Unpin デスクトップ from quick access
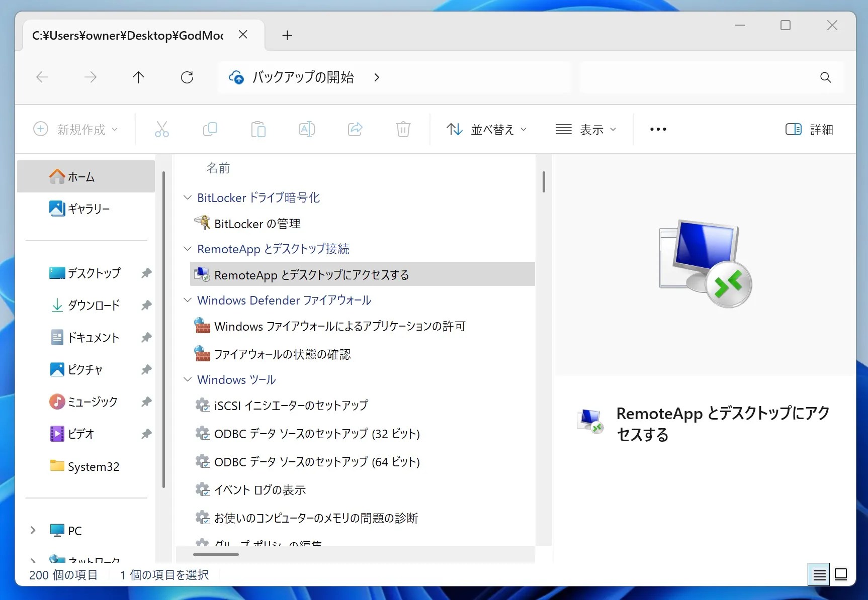Screen dimensions: 868x600 point(146,273)
